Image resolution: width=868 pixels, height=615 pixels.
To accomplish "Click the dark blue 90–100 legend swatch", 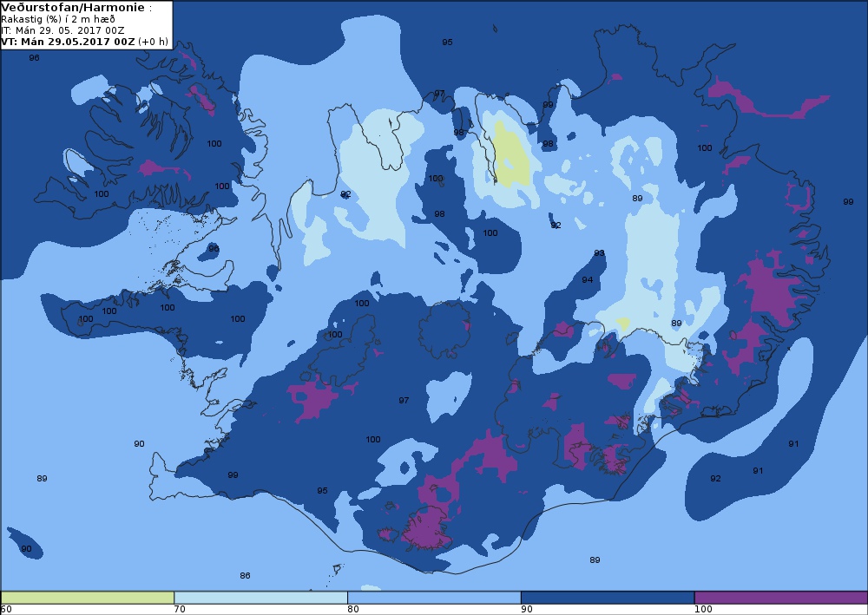I will pyautogui.click(x=608, y=598).
